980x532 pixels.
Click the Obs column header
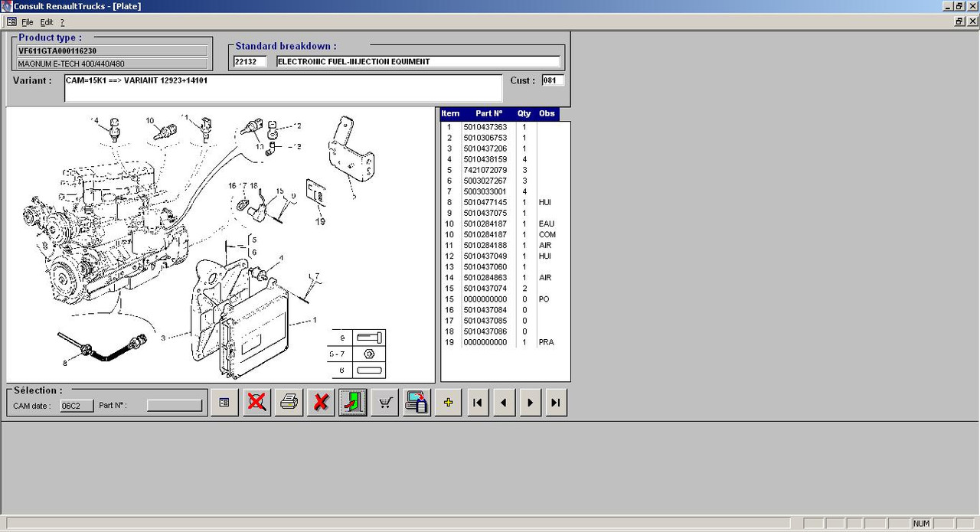[x=547, y=113]
